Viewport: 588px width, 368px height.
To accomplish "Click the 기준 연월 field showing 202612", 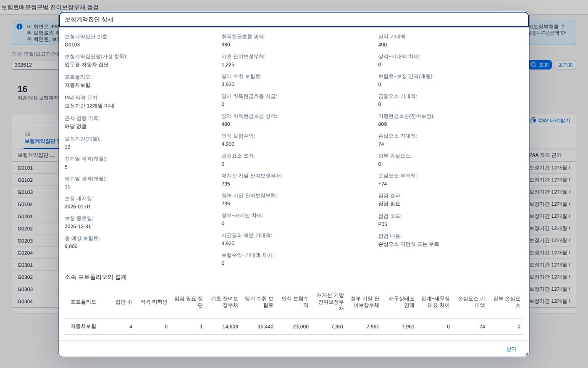I will pos(35,65).
